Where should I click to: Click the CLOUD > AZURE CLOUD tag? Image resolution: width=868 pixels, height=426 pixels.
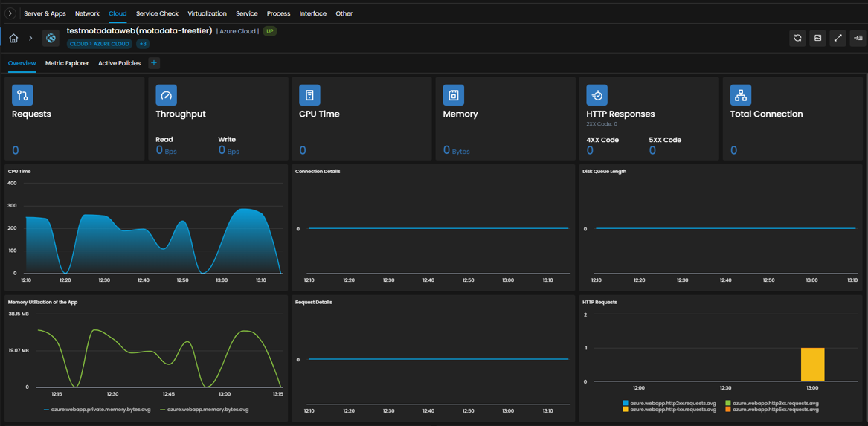pyautogui.click(x=100, y=44)
